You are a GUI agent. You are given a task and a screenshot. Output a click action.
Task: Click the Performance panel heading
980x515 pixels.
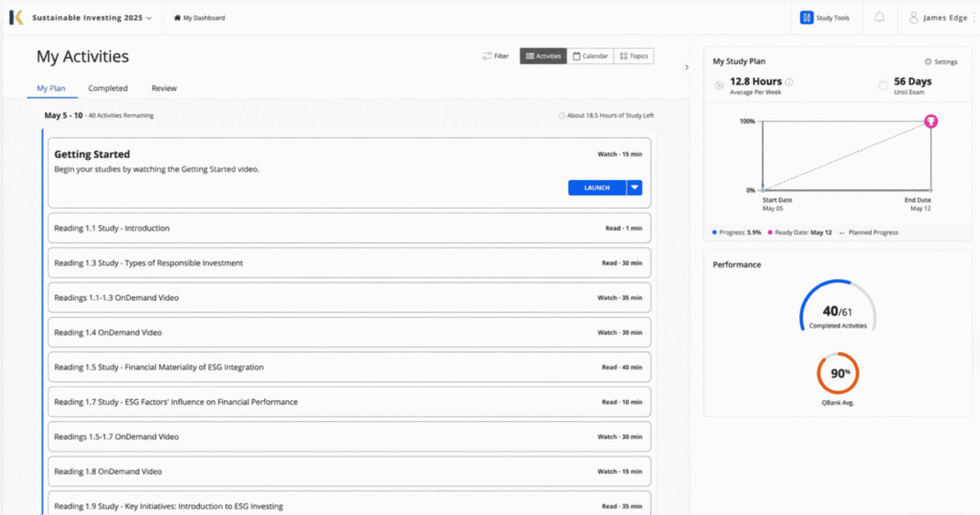coord(737,265)
